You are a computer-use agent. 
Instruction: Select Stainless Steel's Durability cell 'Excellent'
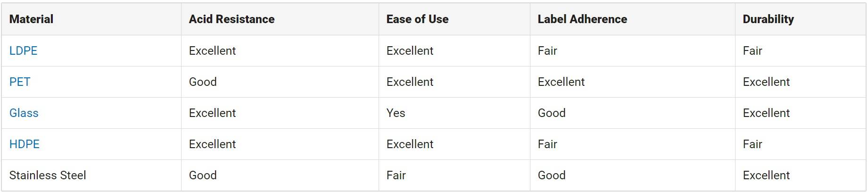click(766, 175)
